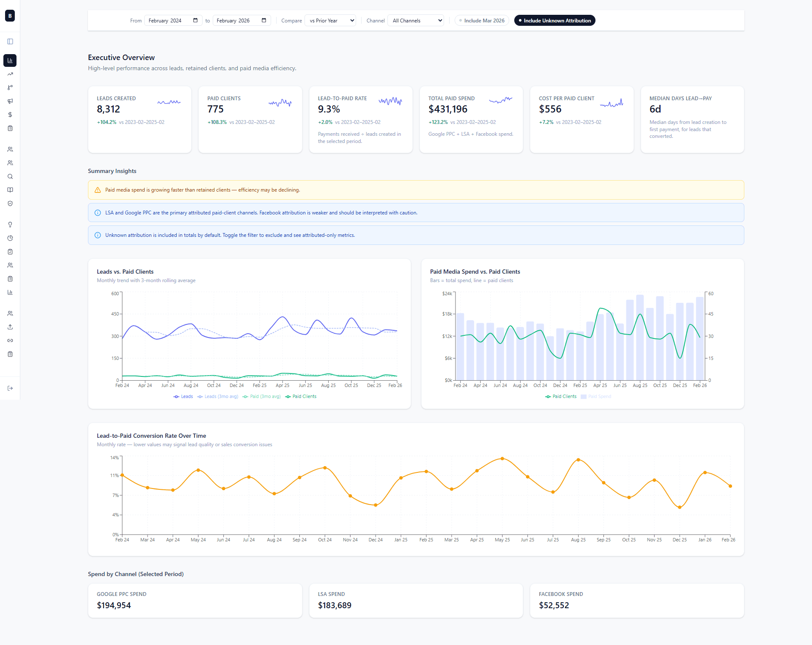Image resolution: width=812 pixels, height=645 pixels.
Task: Click the log out icon at sidebar bottom
Action: click(10, 388)
